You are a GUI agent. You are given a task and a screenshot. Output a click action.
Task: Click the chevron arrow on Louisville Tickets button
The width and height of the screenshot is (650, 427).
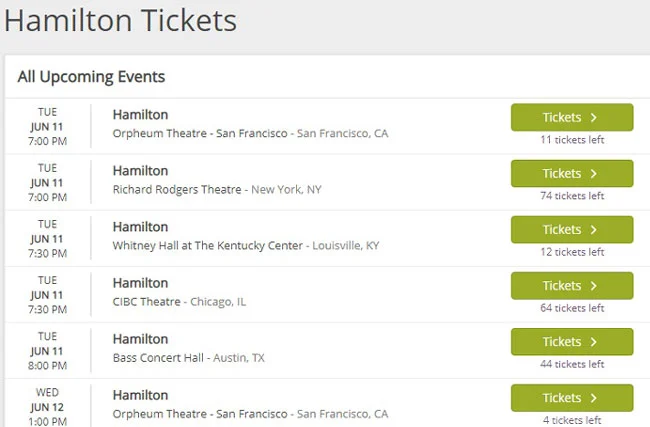(594, 230)
